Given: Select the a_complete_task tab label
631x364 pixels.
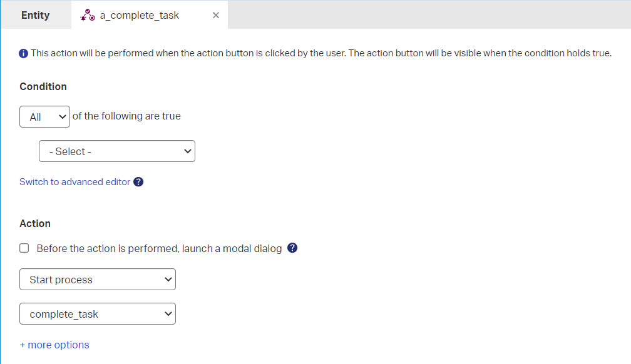Looking at the screenshot, I should (140, 16).
